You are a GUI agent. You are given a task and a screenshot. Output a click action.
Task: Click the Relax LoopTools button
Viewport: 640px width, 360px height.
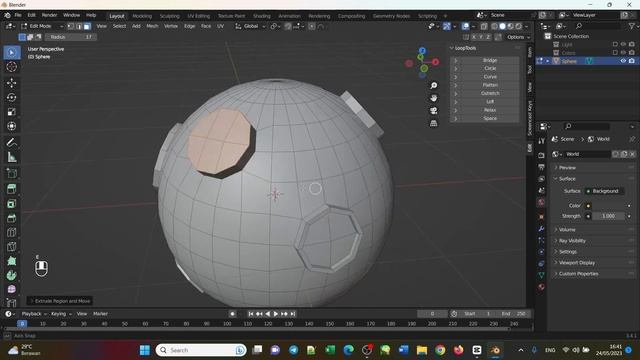coord(490,110)
